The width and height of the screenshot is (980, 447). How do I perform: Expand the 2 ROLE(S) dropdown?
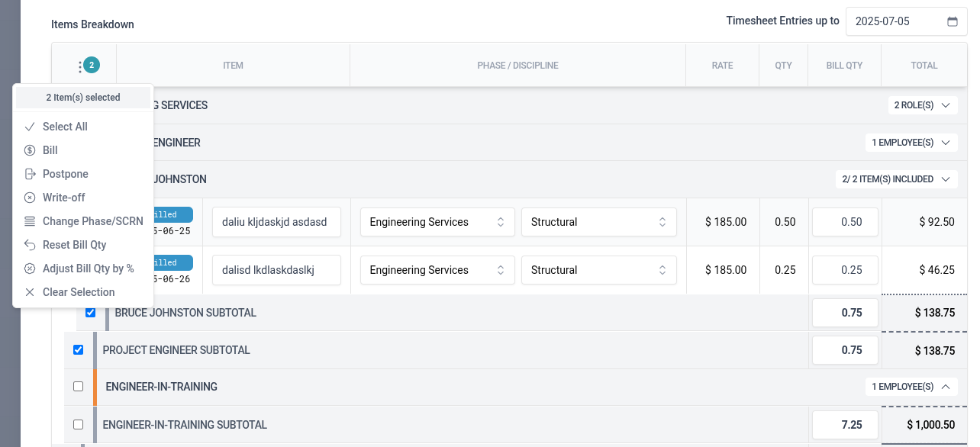[x=922, y=105]
